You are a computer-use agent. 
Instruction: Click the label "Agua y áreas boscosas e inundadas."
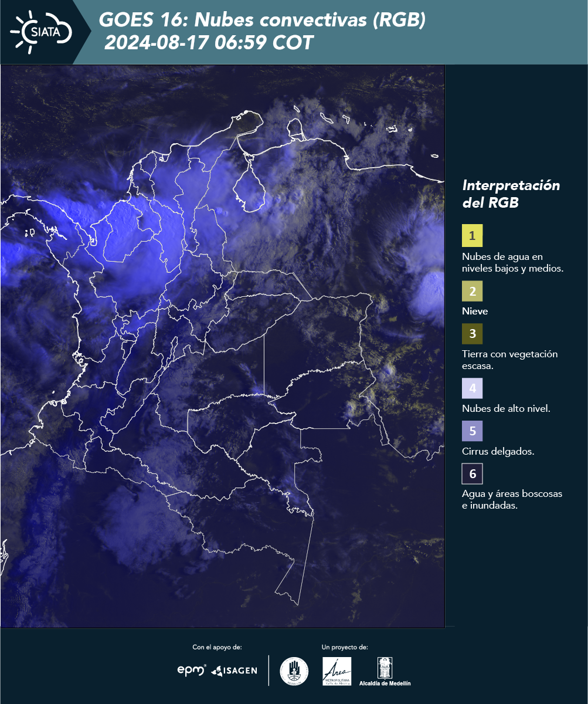pyautogui.click(x=512, y=499)
